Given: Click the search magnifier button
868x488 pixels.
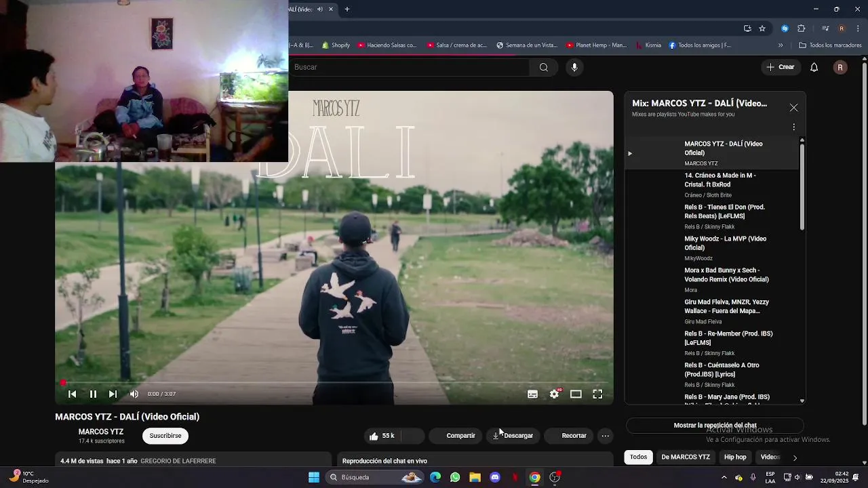Looking at the screenshot, I should (544, 67).
